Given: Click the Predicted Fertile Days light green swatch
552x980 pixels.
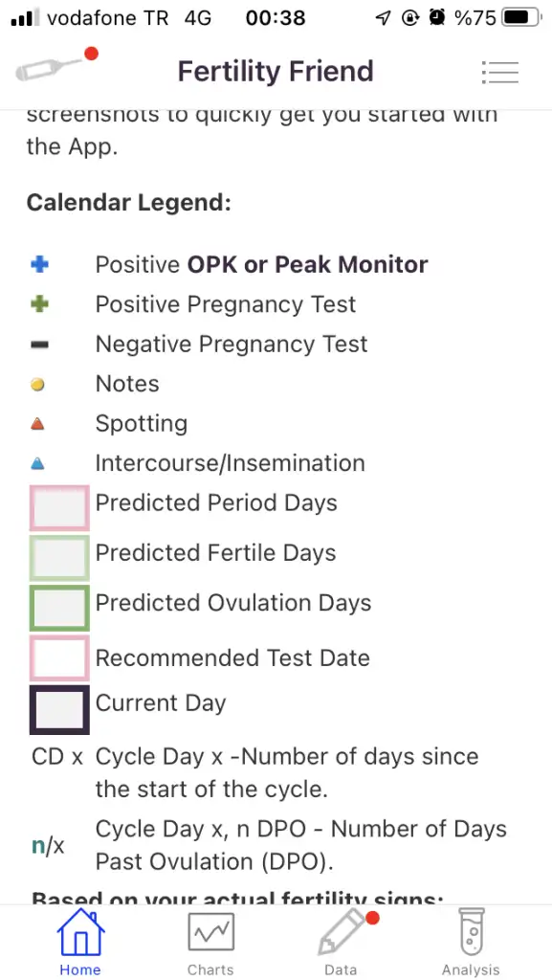Looking at the screenshot, I should point(59,558).
